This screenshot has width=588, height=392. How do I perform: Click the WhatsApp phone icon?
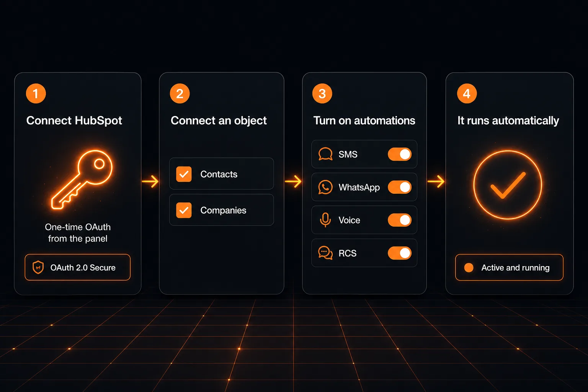pyautogui.click(x=325, y=187)
